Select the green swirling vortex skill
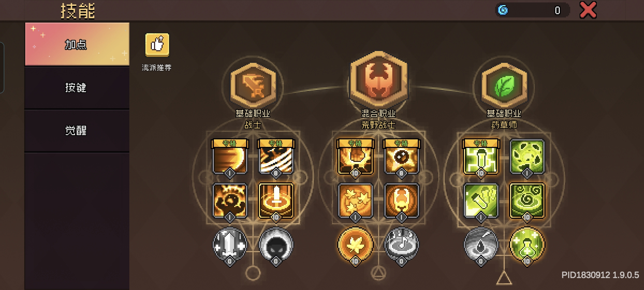Viewport: 644px width, 290px height. pos(527,201)
